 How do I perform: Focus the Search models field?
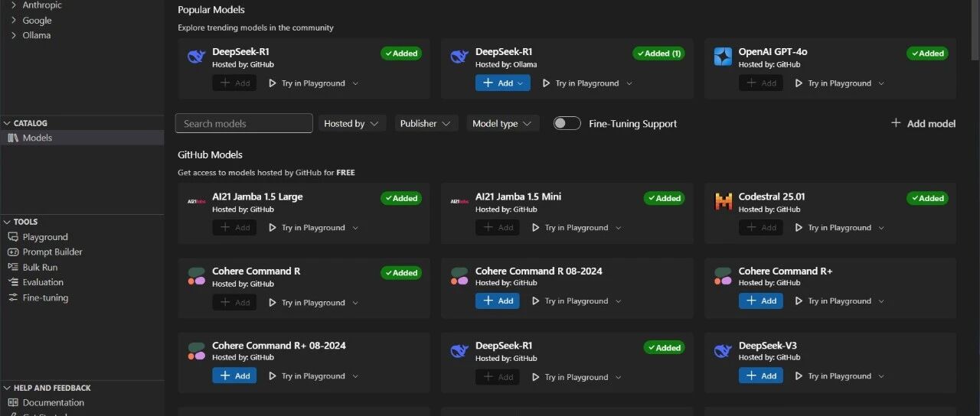[x=243, y=123]
